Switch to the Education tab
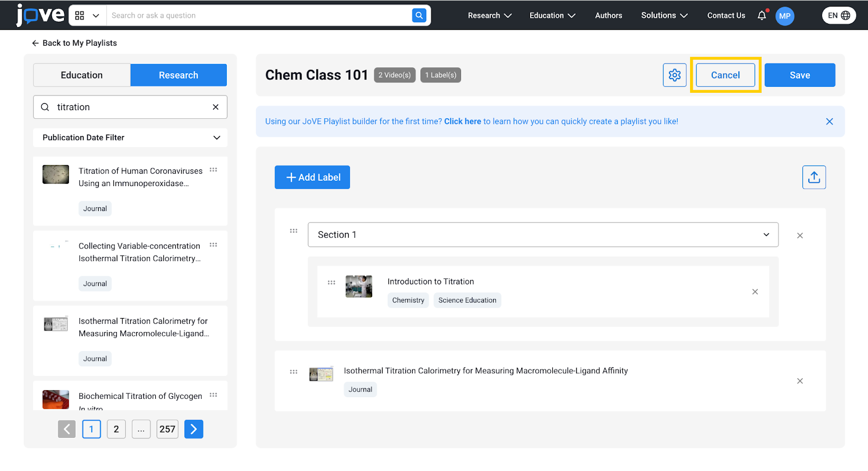 tap(82, 75)
